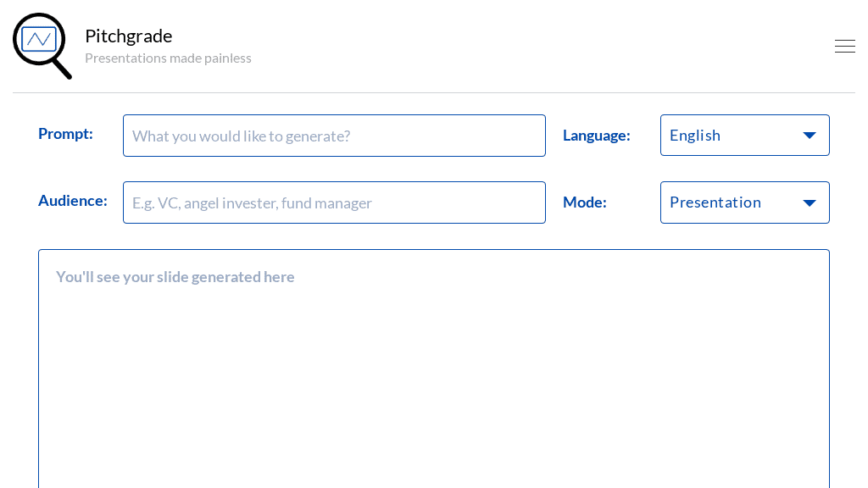Click the Pitchgrade title text
This screenshot has height=488, width=868.
click(129, 36)
